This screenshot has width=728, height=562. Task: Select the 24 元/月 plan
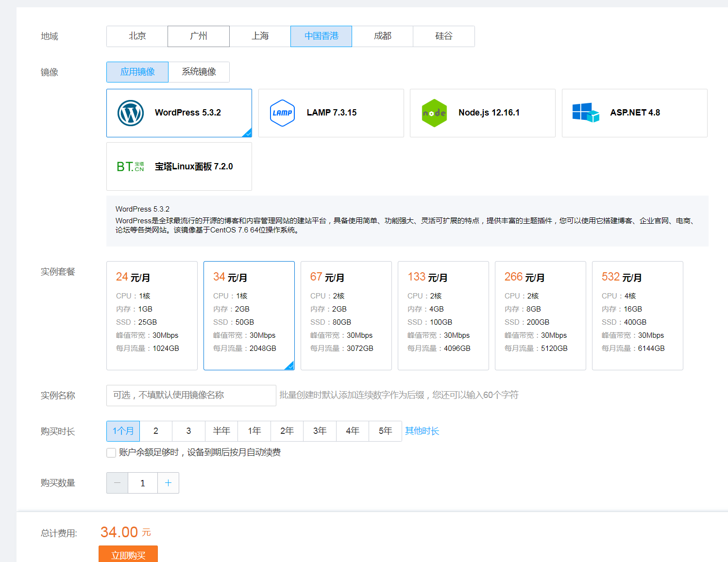pos(152,315)
